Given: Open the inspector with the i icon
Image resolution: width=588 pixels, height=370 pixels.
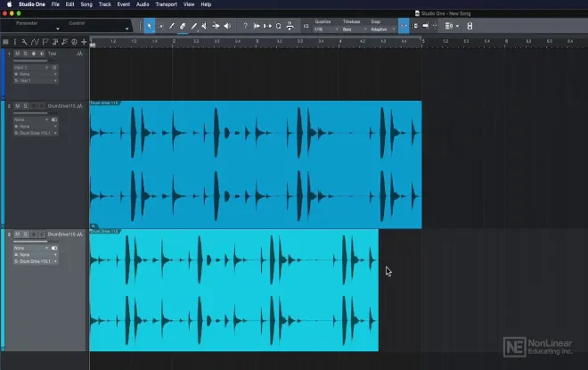Looking at the screenshot, I should coord(15,42).
